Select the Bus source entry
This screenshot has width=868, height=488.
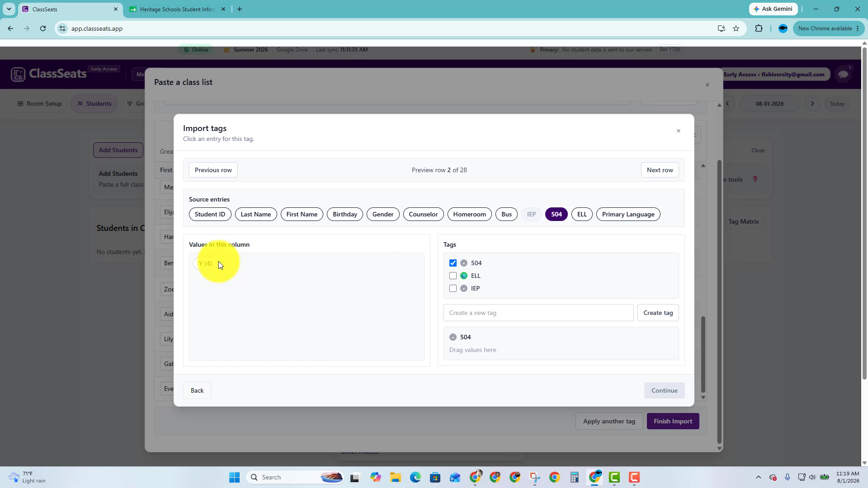(506, 214)
